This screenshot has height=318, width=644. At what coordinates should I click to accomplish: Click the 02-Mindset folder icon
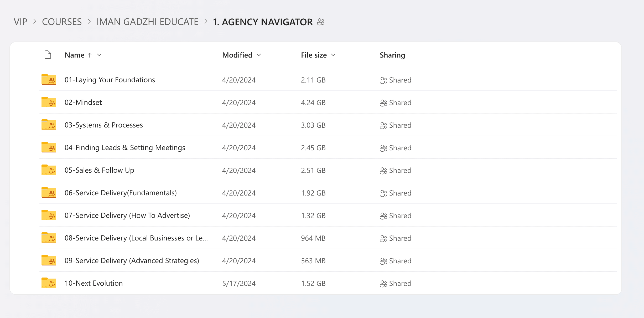[49, 102]
